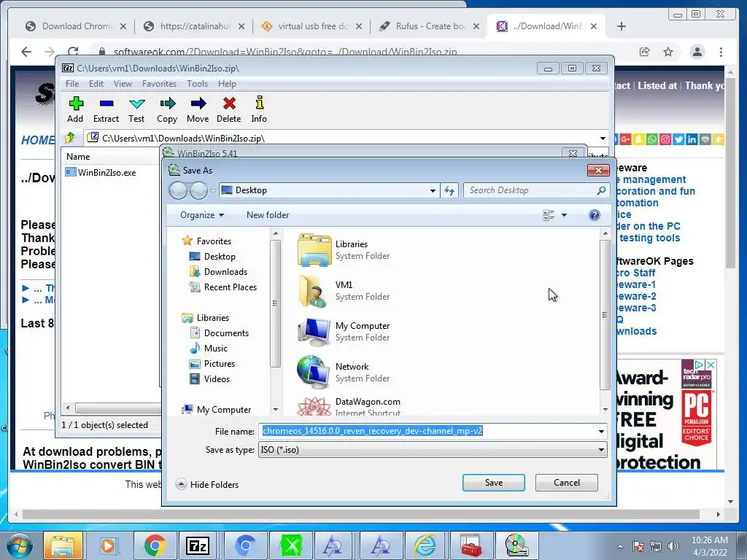Open the 7-Zip File menu
This screenshot has width=747, height=560.
[x=72, y=84]
